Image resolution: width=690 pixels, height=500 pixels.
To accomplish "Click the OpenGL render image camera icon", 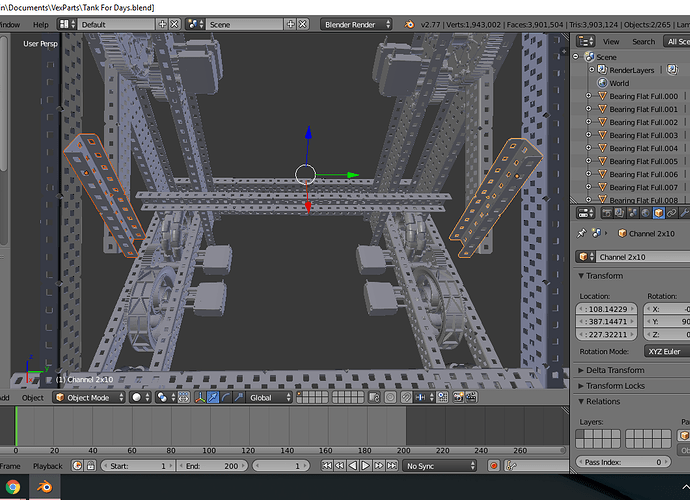I will pos(458,397).
